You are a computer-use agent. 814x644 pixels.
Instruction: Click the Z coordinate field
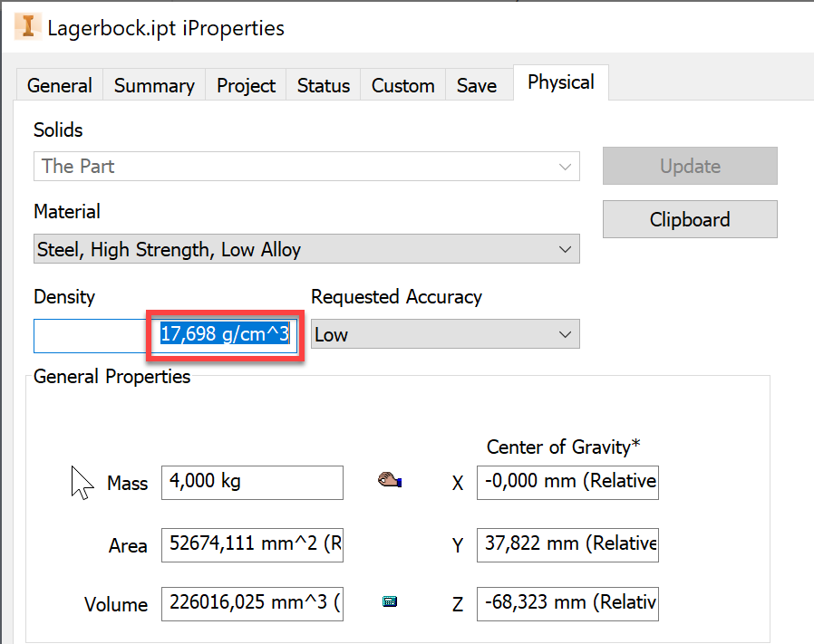click(567, 603)
